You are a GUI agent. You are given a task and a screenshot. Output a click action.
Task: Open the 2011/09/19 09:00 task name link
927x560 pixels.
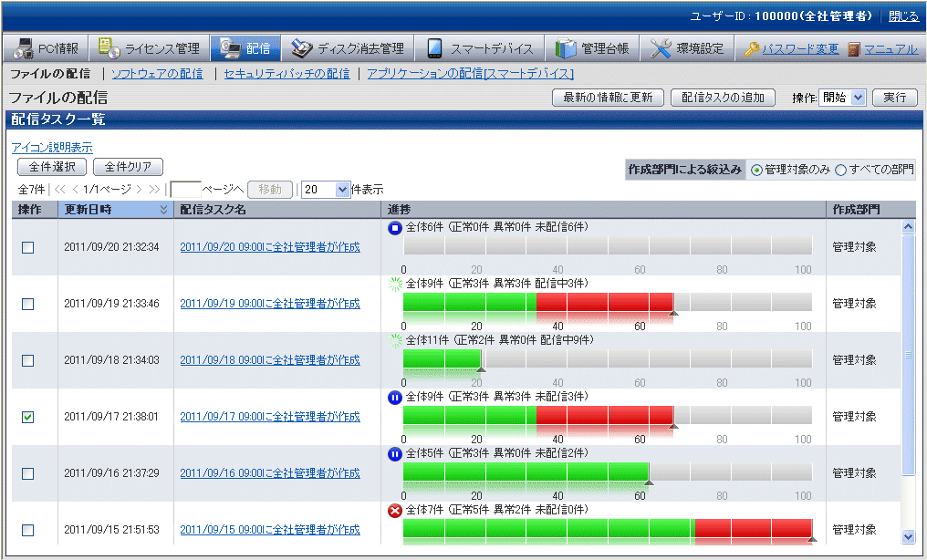coord(270,304)
